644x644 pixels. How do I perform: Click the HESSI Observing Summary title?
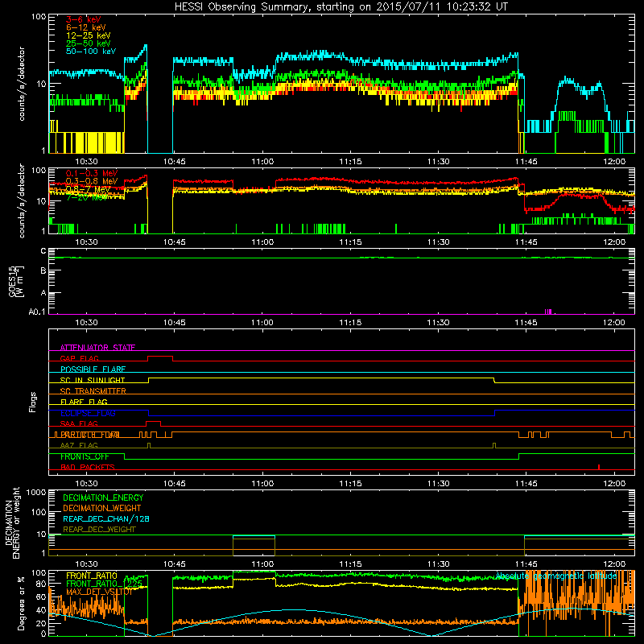341,6
